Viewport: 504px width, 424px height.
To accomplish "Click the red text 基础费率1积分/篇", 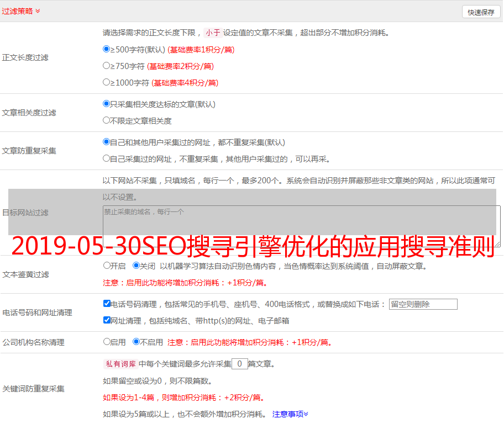I will click(201, 50).
